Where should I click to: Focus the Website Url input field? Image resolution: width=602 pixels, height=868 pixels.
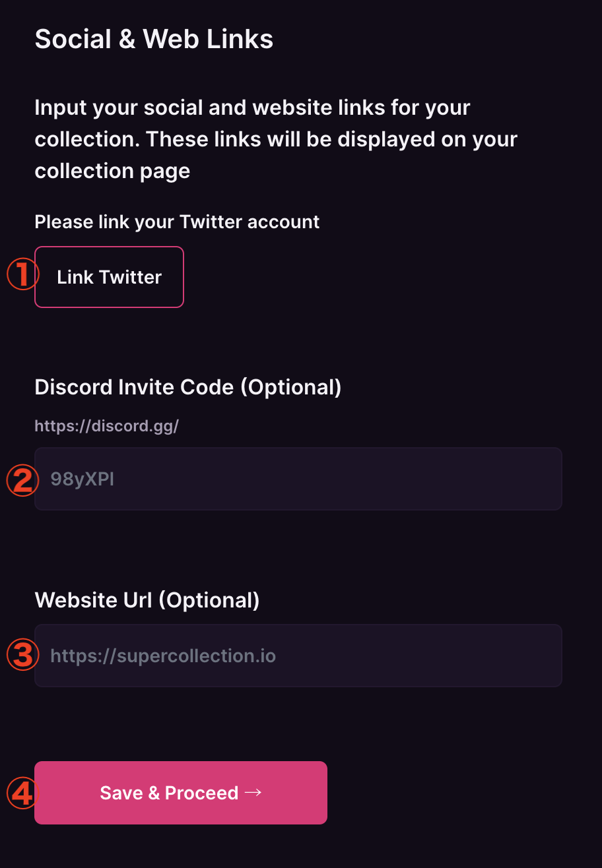click(298, 656)
